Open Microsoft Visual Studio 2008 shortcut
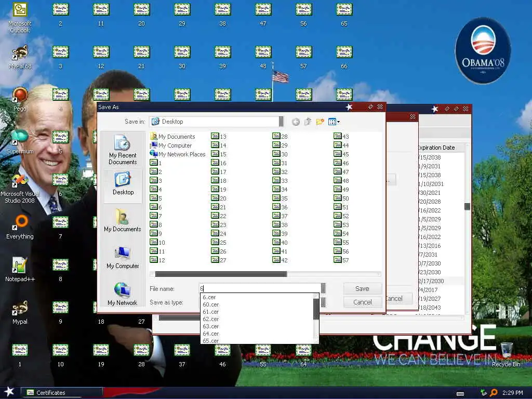 click(x=20, y=188)
